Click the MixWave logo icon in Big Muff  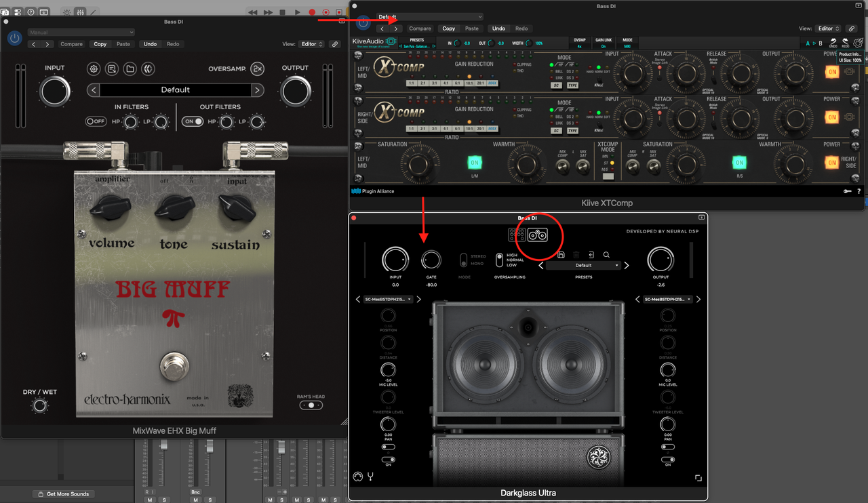149,68
